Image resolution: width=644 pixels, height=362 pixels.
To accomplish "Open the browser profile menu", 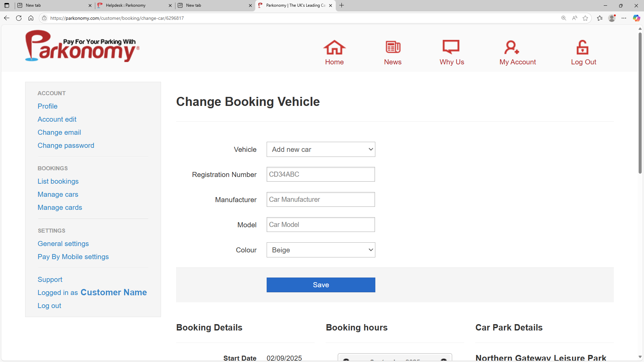I will (x=612, y=18).
